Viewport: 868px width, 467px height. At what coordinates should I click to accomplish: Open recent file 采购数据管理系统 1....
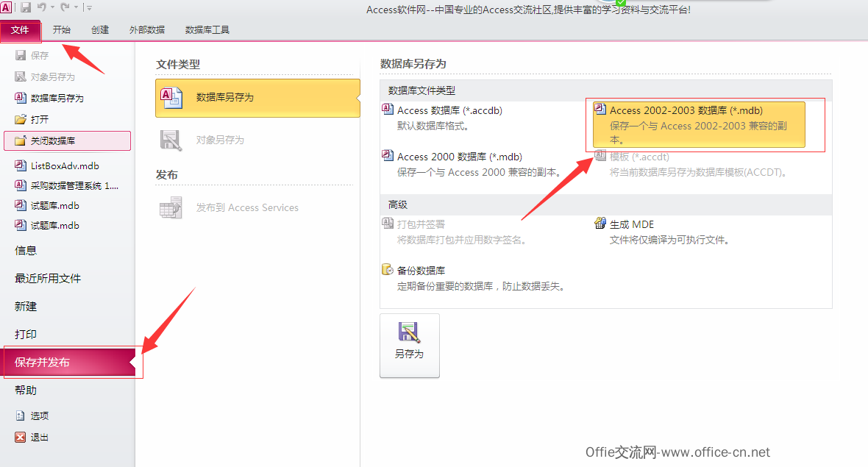74,185
